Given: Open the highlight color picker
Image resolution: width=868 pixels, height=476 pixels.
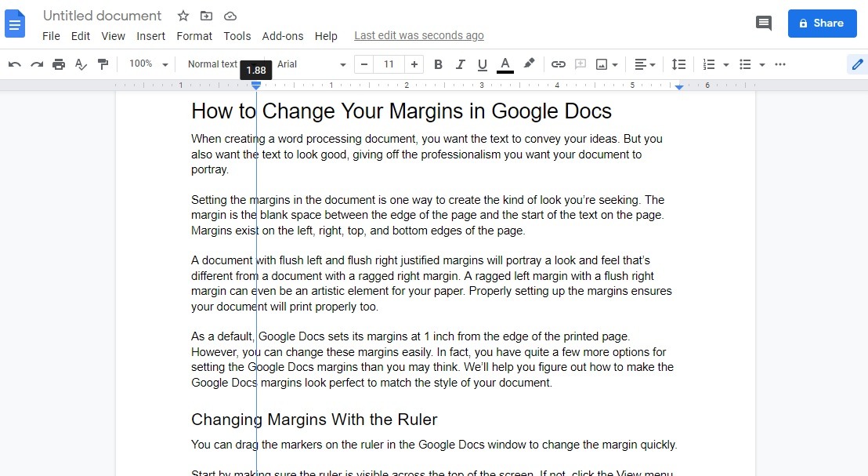Looking at the screenshot, I should [530, 64].
